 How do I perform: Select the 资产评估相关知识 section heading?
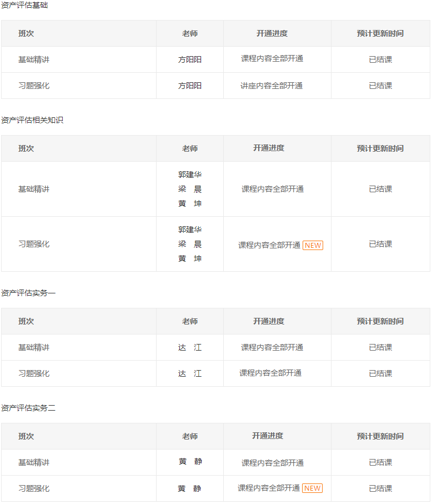click(32, 120)
